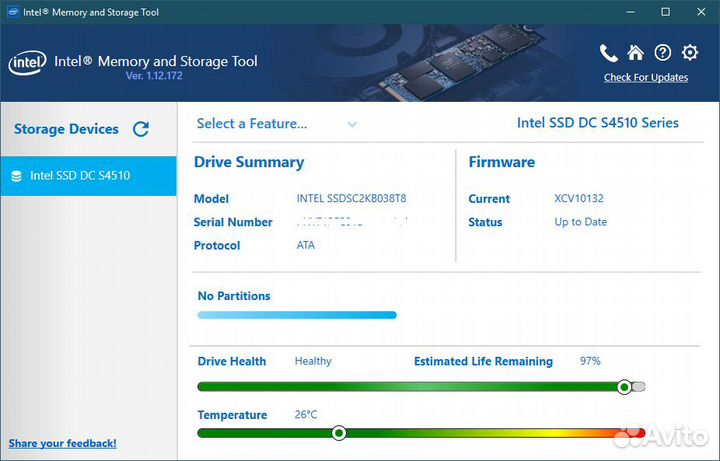
Task: Click the Drive Summary heading
Action: click(x=249, y=162)
